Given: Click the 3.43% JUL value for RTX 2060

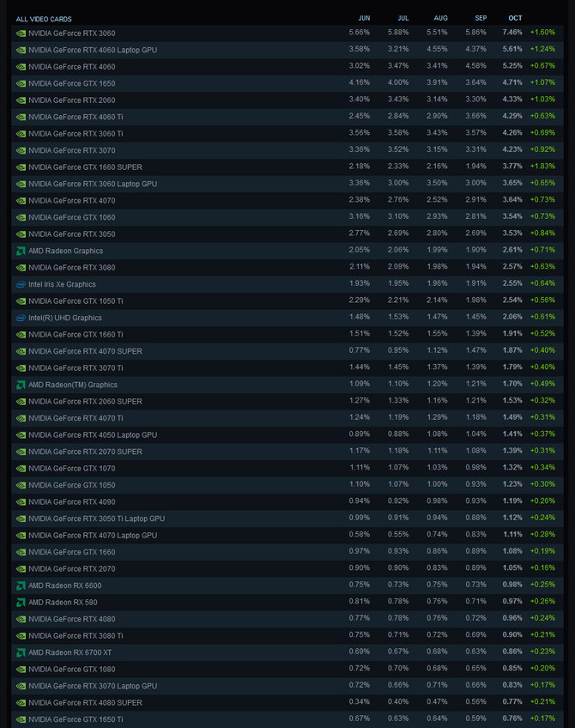Looking at the screenshot, I should pos(399,100).
